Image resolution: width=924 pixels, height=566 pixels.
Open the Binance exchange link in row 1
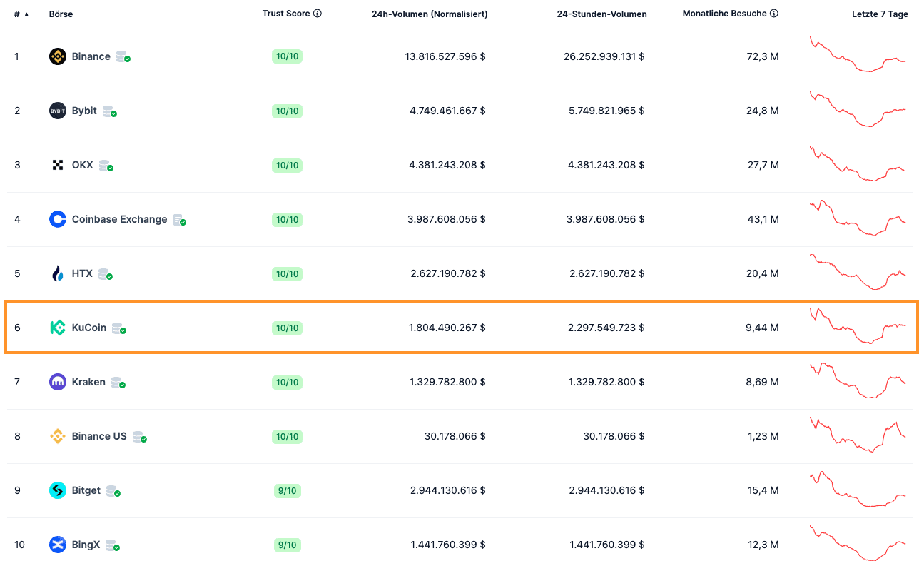point(91,56)
